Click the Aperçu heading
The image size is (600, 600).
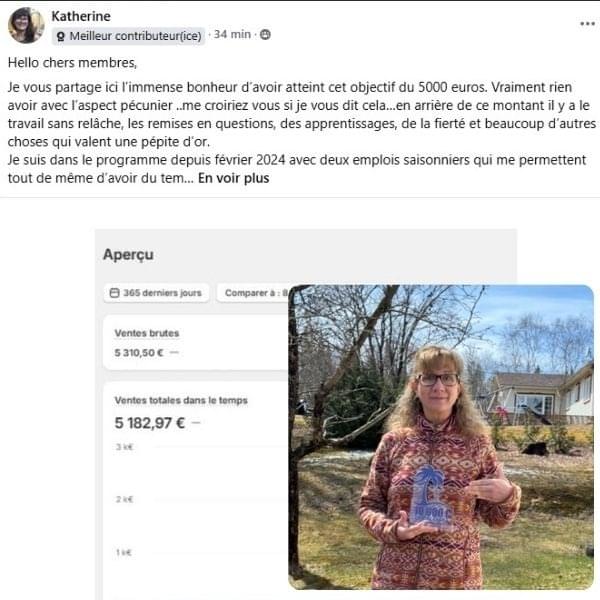[128, 254]
